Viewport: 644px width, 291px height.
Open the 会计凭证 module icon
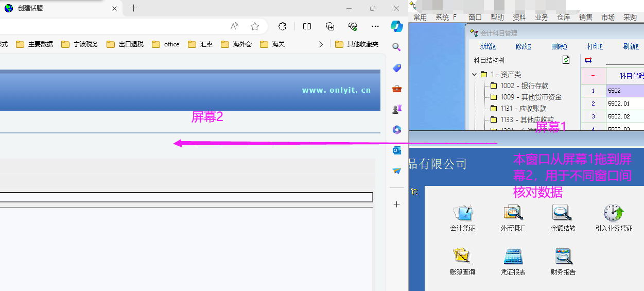pyautogui.click(x=462, y=213)
